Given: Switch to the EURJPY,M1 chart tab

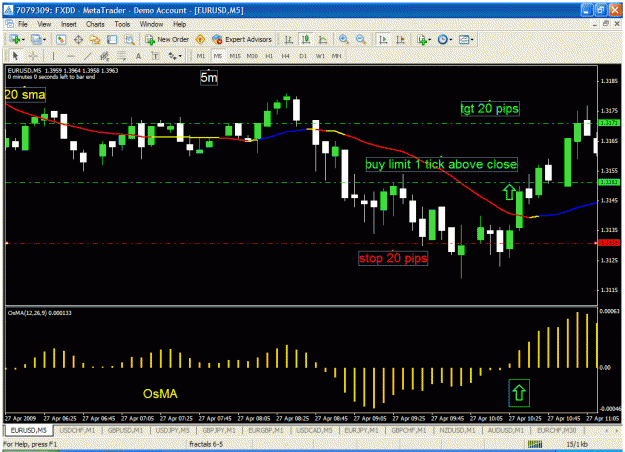Looking at the screenshot, I should 361,430.
